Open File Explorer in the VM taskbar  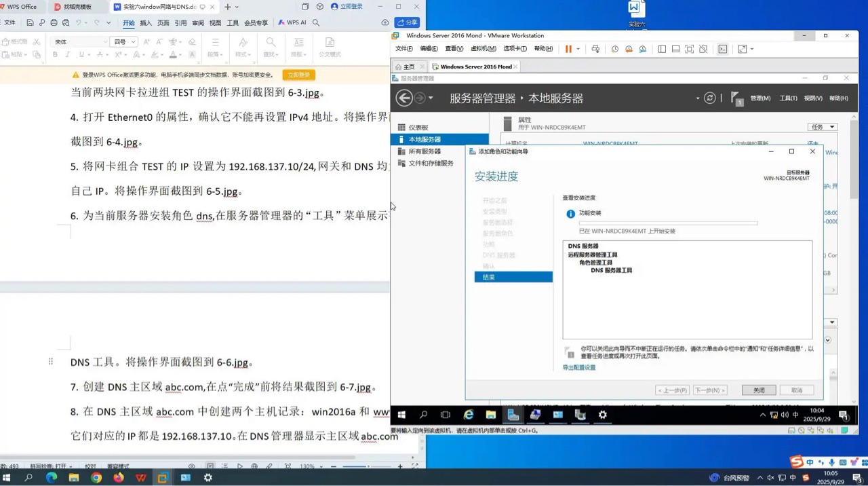click(x=491, y=415)
